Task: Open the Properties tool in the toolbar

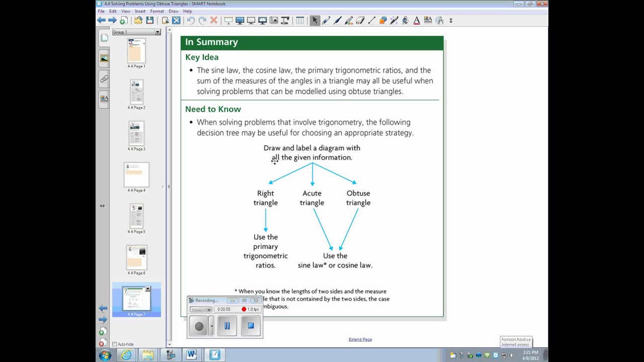Action: [x=428, y=20]
